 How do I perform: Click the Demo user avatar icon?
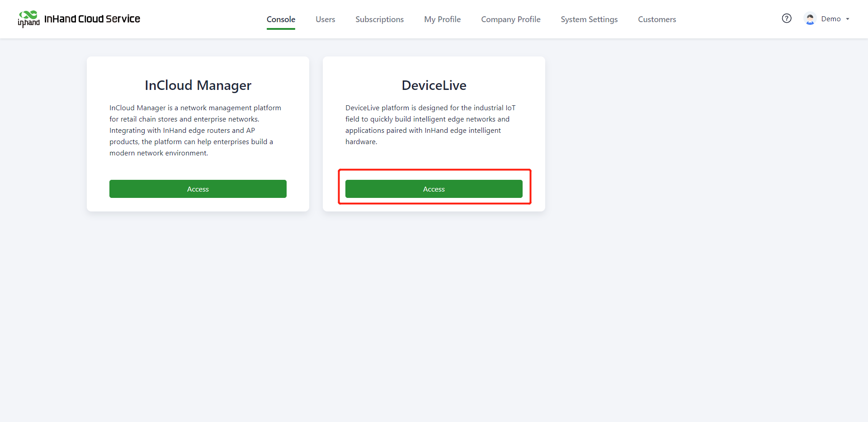[810, 19]
